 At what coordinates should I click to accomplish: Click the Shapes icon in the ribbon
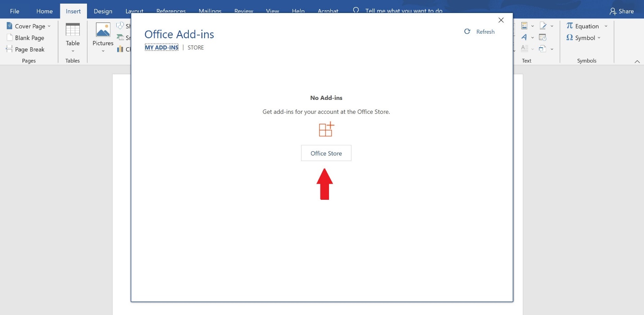click(120, 26)
